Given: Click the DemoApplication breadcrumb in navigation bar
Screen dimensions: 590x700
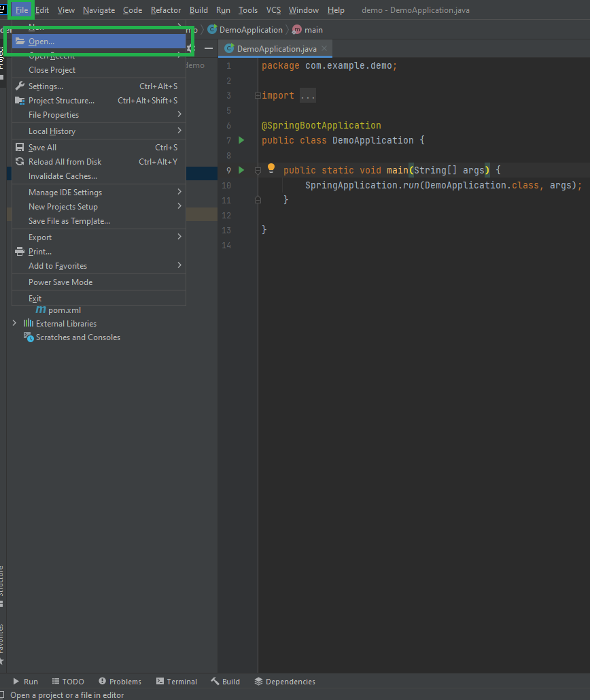Looking at the screenshot, I should pyautogui.click(x=250, y=30).
